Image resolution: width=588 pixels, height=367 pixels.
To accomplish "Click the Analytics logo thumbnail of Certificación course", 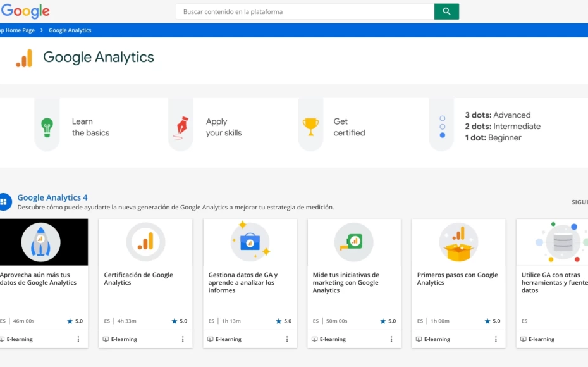I will tap(145, 242).
